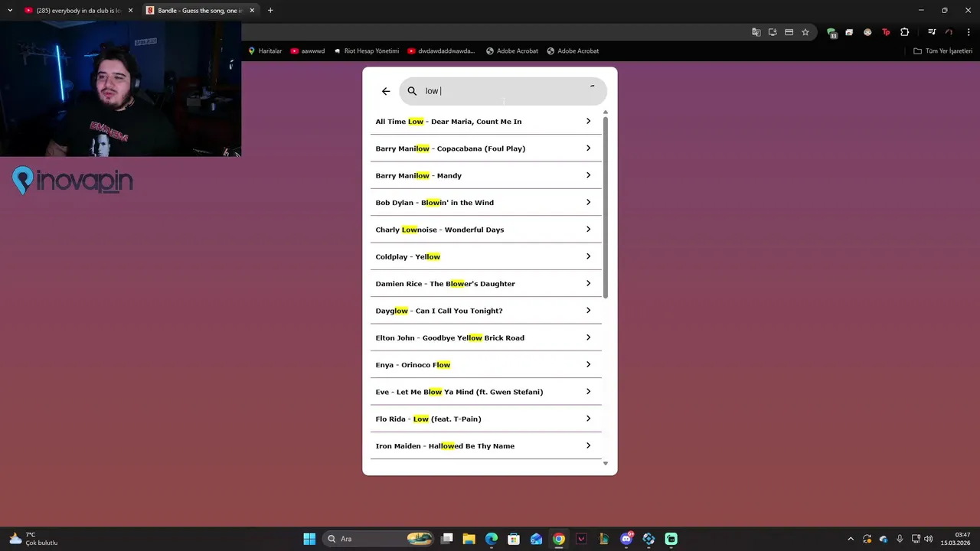Open File Explorer from taskbar
Screen dimensions: 980x551
pyautogui.click(x=469, y=539)
